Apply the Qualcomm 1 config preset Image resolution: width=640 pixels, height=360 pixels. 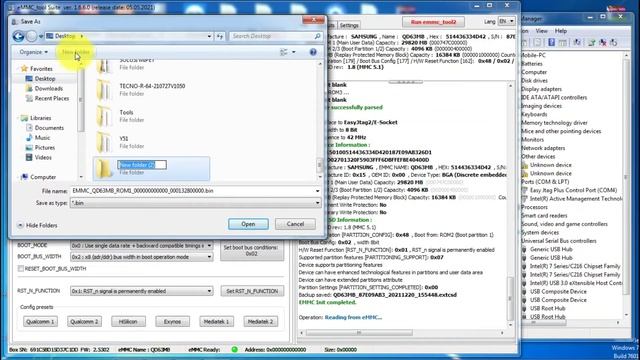40,322
